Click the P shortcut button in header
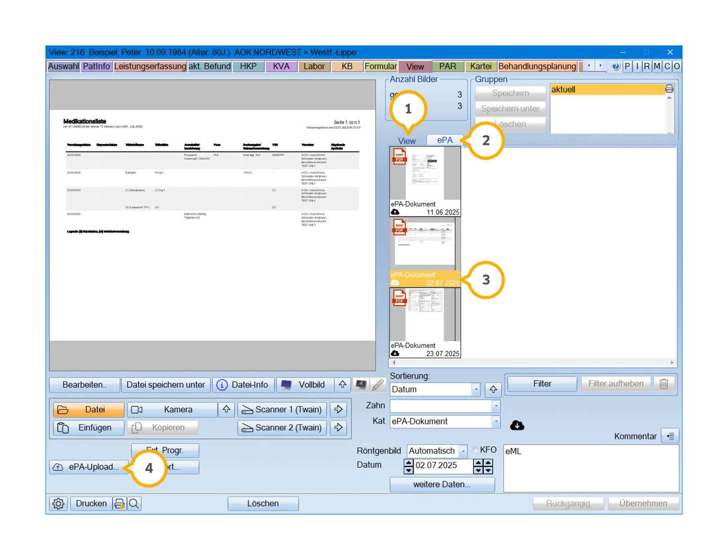 627,66
